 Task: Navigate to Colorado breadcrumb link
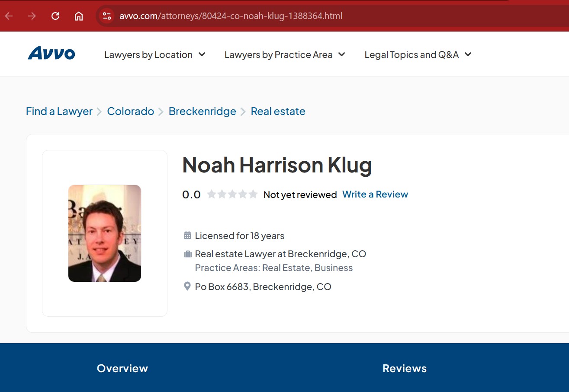tap(130, 112)
